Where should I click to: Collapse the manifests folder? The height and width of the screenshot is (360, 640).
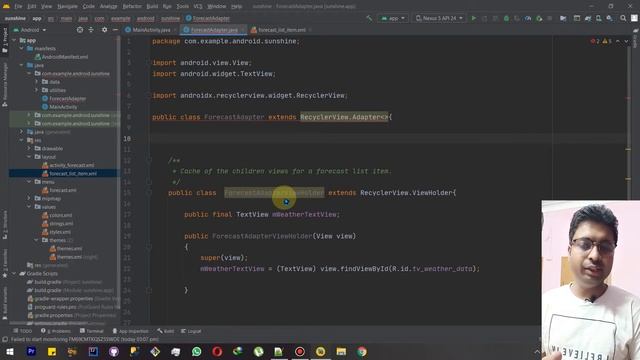click(22, 49)
